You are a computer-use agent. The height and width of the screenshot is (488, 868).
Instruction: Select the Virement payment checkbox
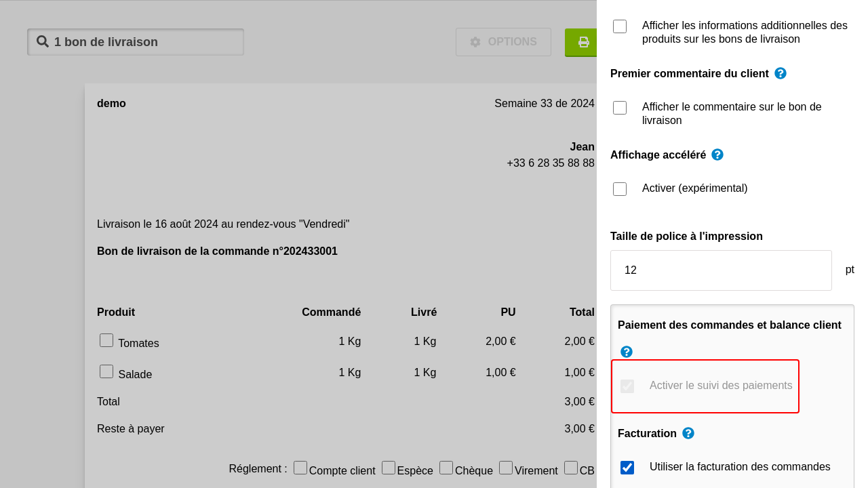(x=506, y=468)
